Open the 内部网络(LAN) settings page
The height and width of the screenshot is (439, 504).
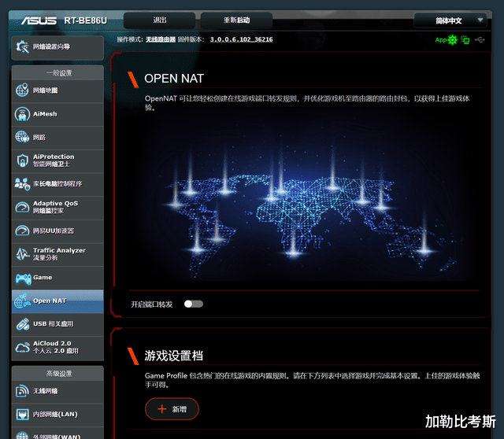click(57, 415)
